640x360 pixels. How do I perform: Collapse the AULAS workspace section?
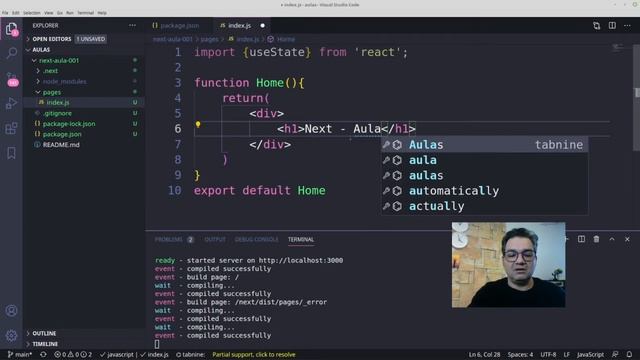pyautogui.click(x=84, y=50)
